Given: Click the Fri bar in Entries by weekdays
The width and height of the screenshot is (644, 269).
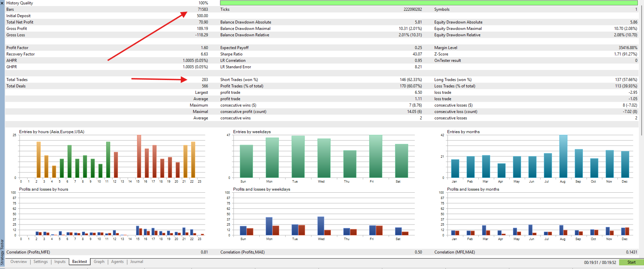Looking at the screenshot, I should click(376, 156).
